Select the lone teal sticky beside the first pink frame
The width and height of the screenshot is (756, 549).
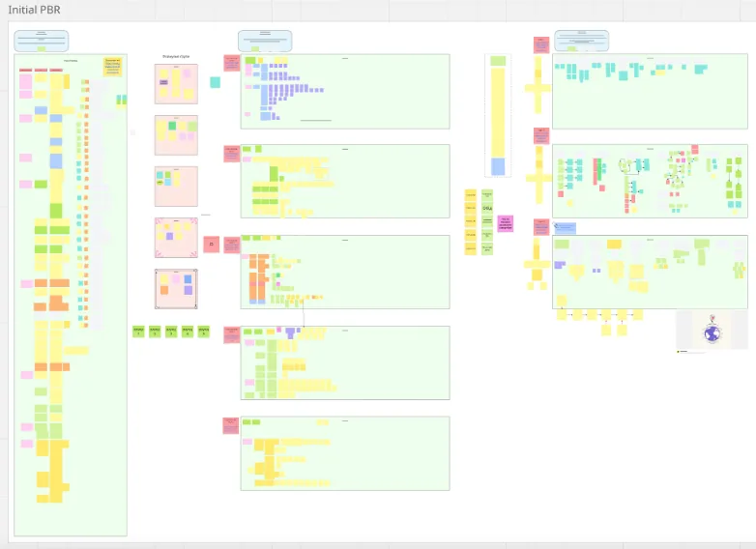(215, 82)
